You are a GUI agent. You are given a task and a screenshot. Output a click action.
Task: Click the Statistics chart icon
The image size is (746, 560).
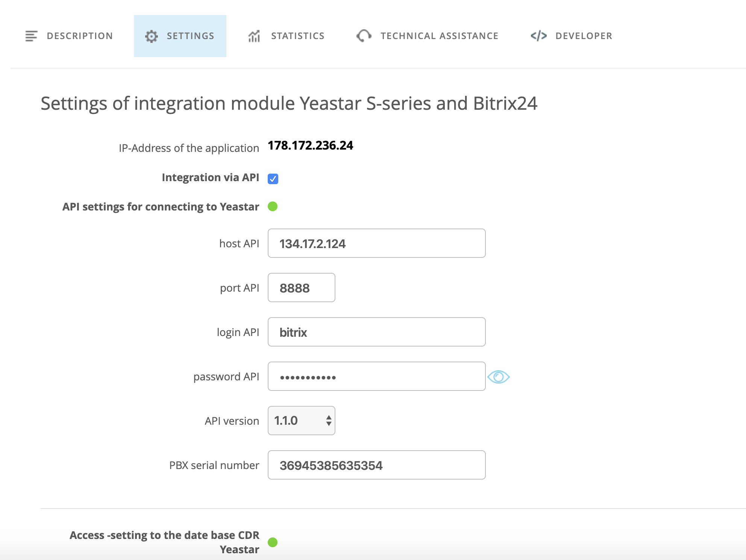(254, 36)
